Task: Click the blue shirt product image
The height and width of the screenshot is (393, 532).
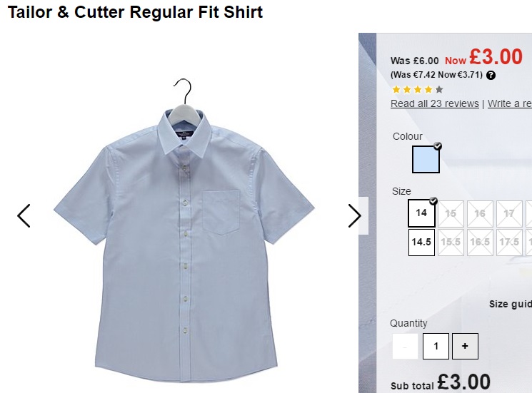Action: point(184,230)
